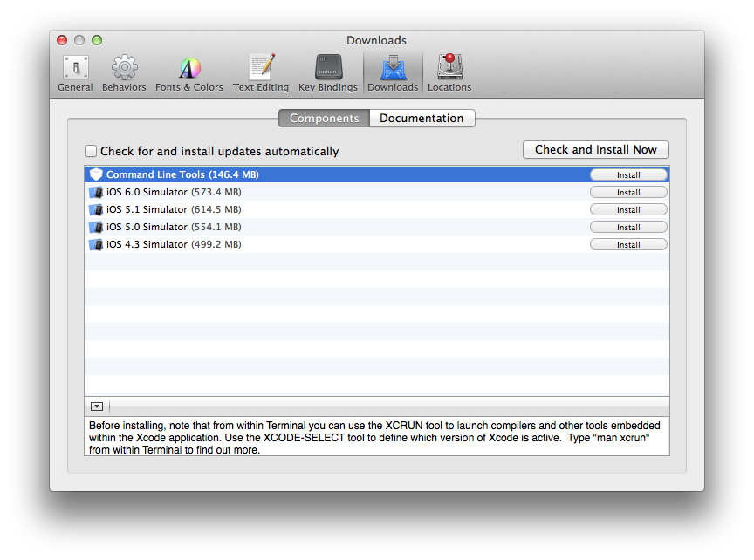Enable Check for and install updates automatically
This screenshot has height=560, width=754.
91,151
